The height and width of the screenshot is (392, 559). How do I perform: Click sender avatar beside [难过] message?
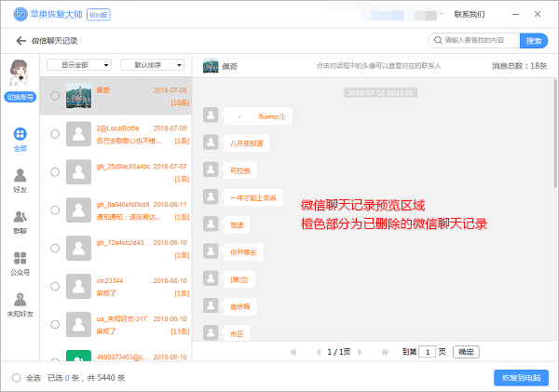(x=211, y=278)
